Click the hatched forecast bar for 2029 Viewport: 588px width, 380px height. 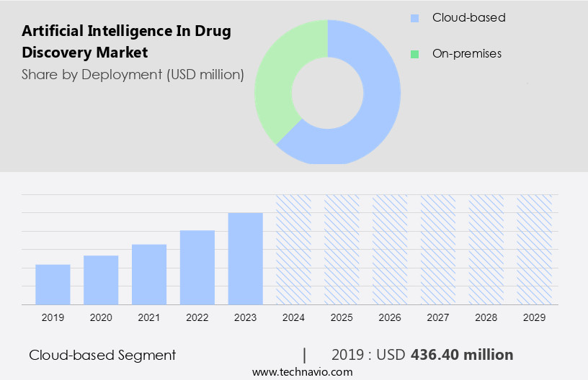(x=534, y=249)
